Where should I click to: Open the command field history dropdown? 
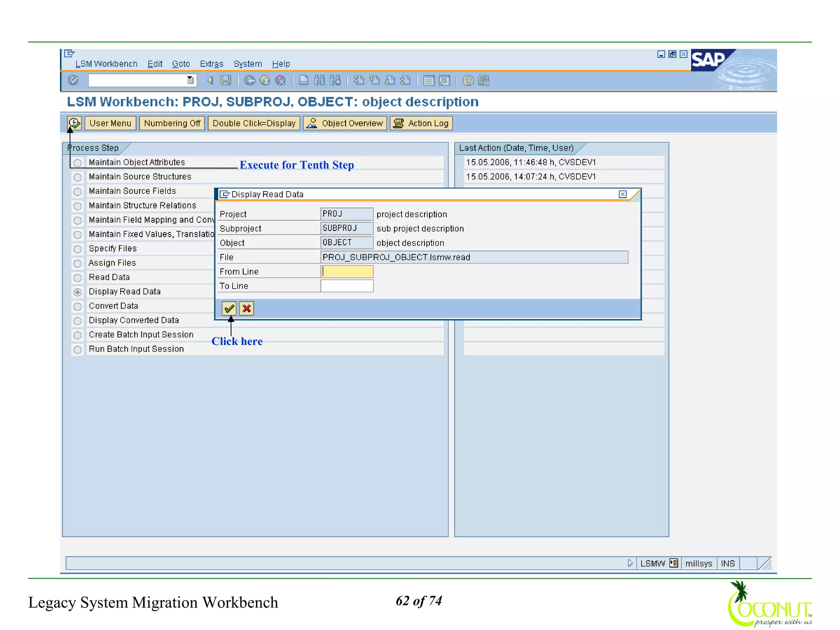[190, 80]
